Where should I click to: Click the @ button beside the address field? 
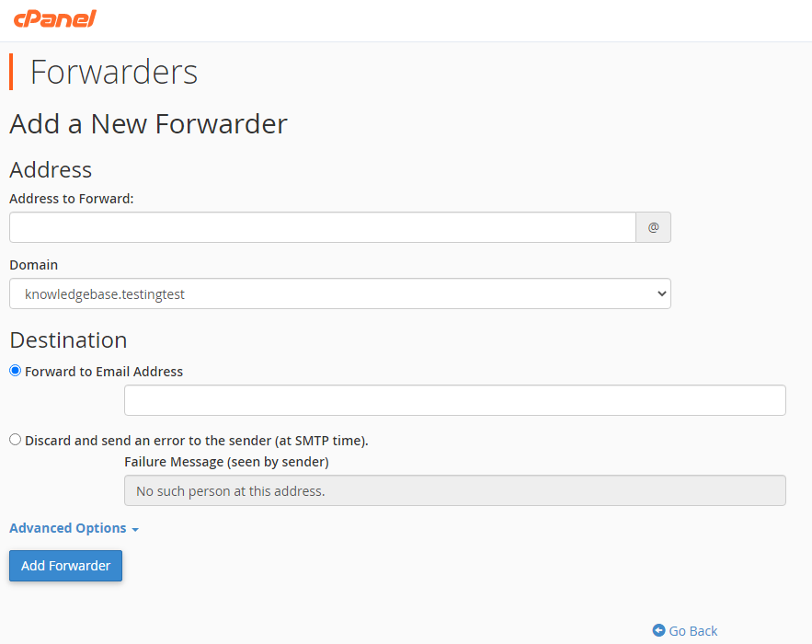[x=653, y=226]
